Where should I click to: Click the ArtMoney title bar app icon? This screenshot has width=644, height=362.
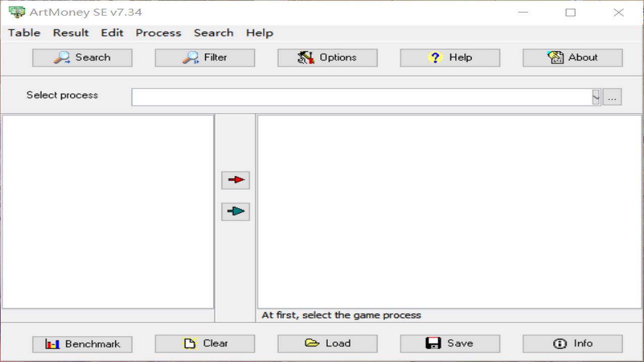coord(17,12)
